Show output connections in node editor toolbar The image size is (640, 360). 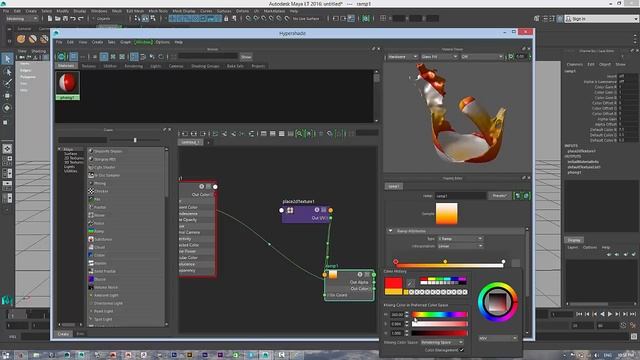tap(203, 133)
